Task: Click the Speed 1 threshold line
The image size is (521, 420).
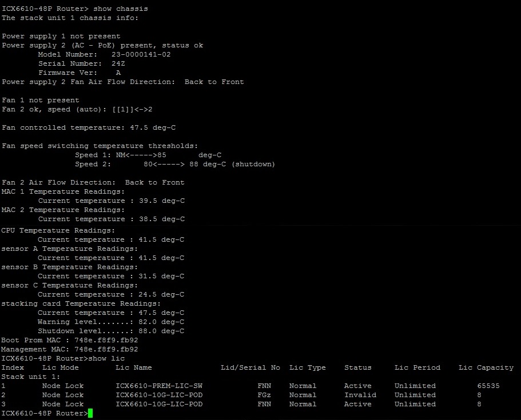Action: [148, 155]
